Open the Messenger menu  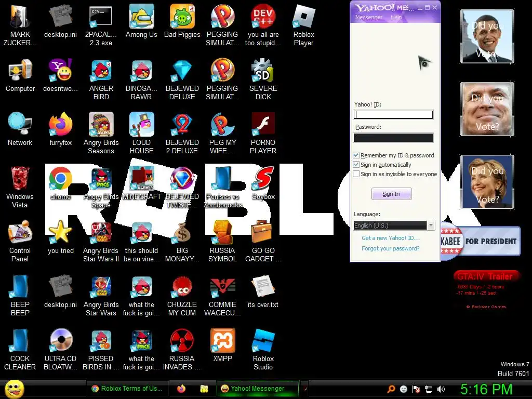(369, 17)
